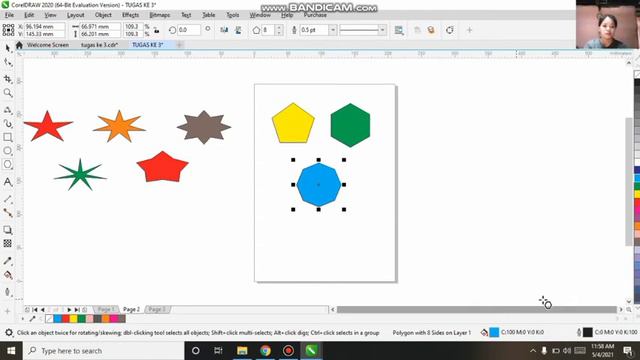Select the Artistic Media tool
Viewport: 640px width, 360px height.
pos(8,123)
